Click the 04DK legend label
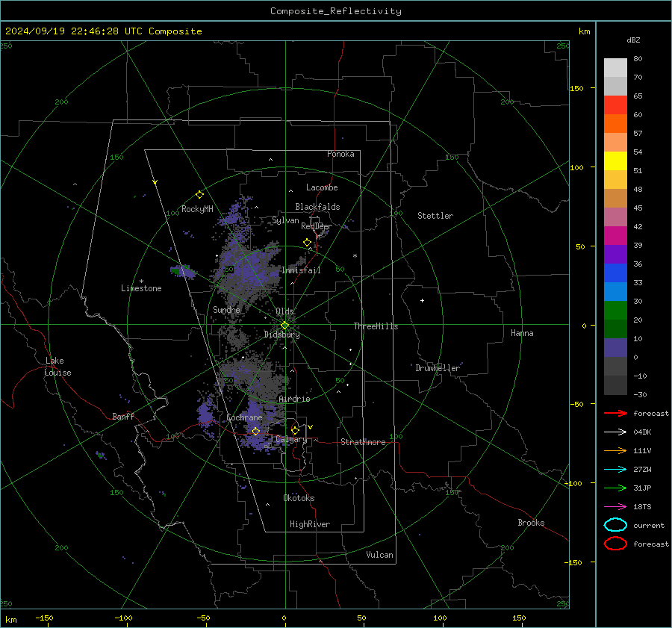Screen dimensions: 672x628 (642, 432)
